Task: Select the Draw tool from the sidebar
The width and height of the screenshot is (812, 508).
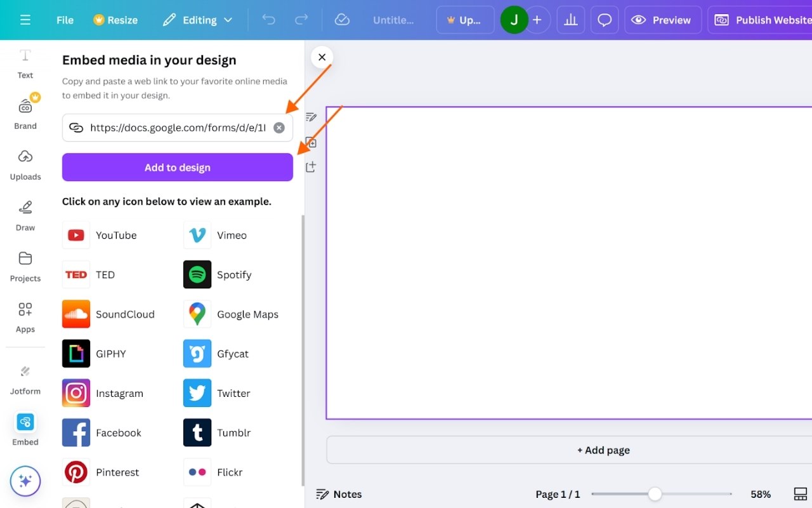Action: pyautogui.click(x=25, y=215)
